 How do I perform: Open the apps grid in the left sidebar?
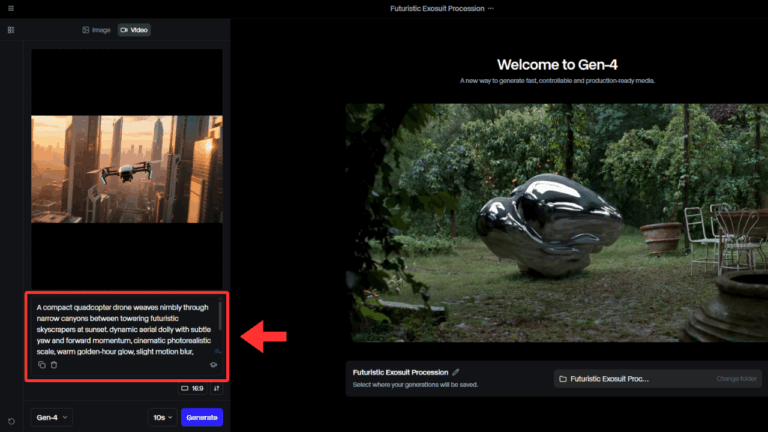coord(11,30)
